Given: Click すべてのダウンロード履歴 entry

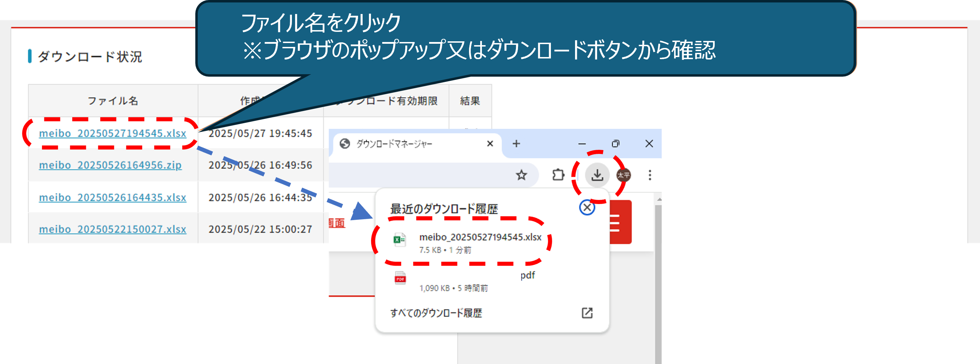Looking at the screenshot, I should 436,313.
